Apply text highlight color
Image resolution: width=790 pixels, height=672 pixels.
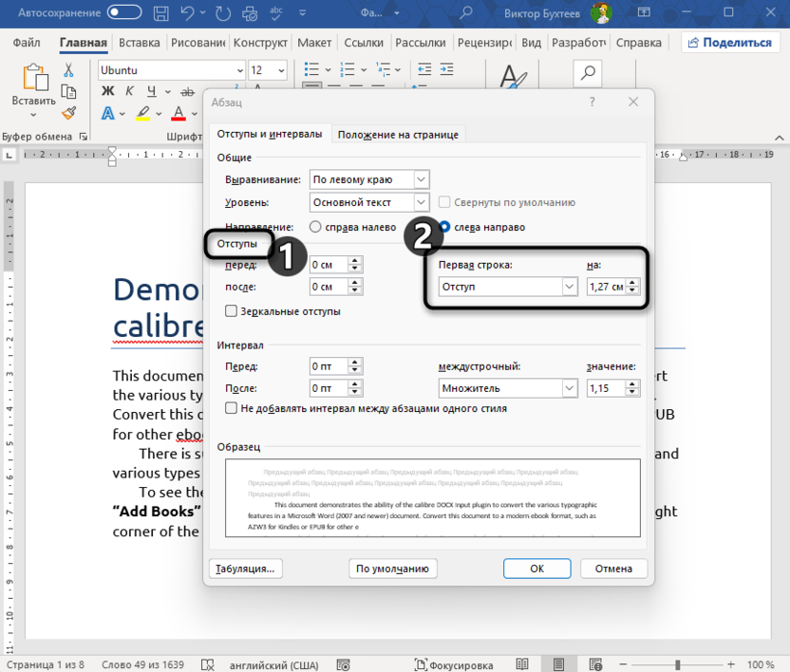tap(143, 114)
